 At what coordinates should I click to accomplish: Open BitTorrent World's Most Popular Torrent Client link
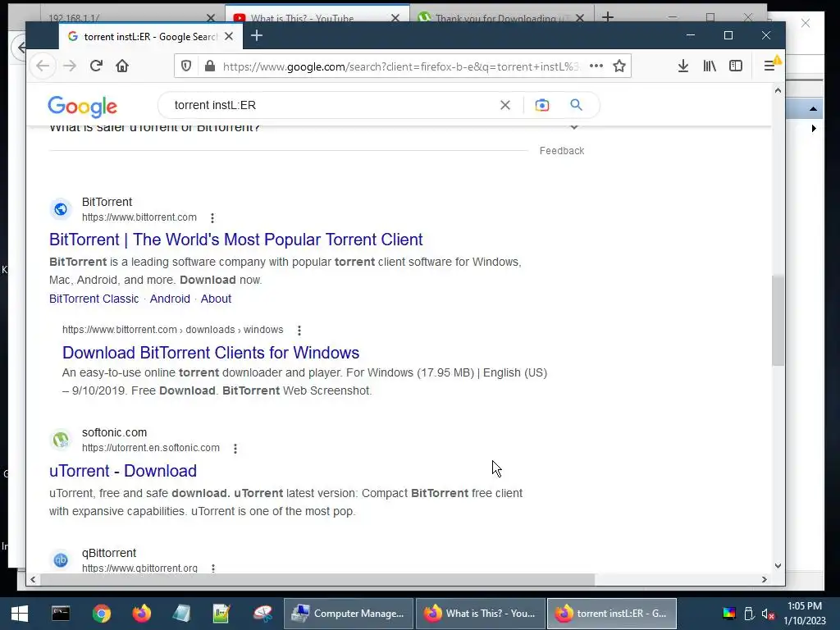point(235,240)
